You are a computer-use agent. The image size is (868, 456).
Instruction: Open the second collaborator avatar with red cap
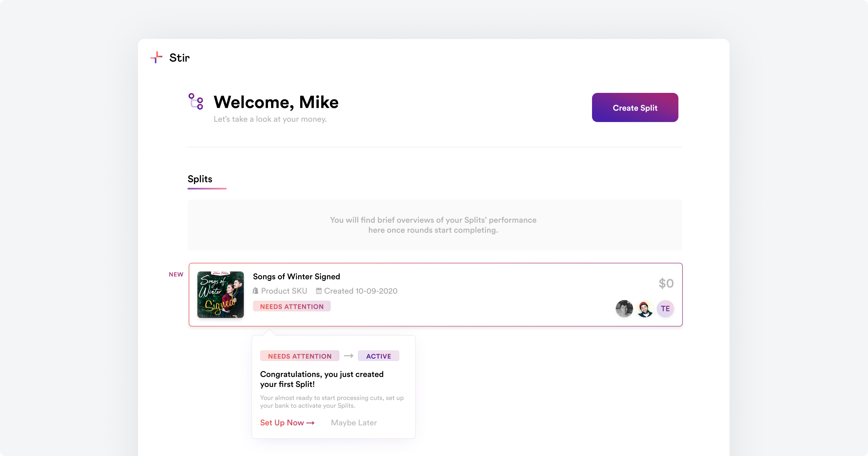click(x=645, y=308)
